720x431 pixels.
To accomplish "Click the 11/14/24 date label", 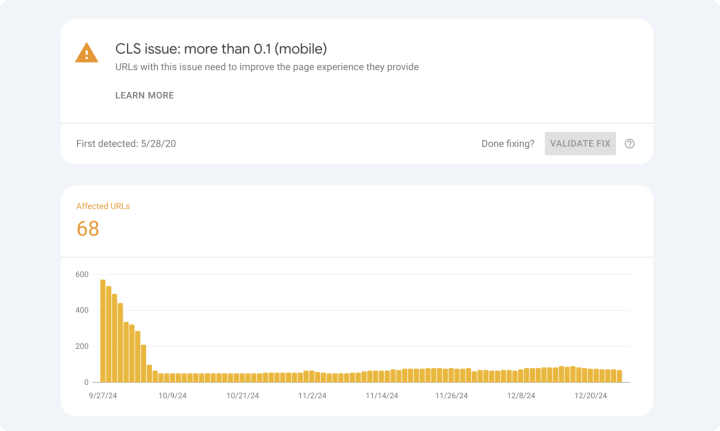I will pyautogui.click(x=382, y=396).
